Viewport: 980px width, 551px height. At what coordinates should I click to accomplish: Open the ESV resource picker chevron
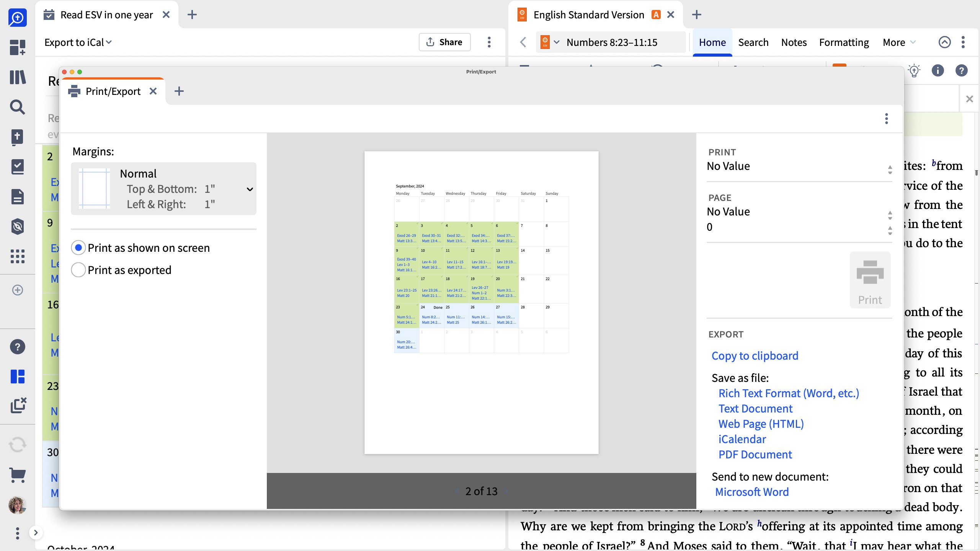coord(557,42)
